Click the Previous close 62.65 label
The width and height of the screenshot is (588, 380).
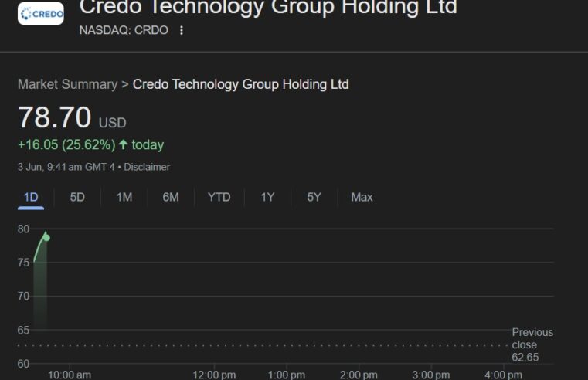coord(532,344)
